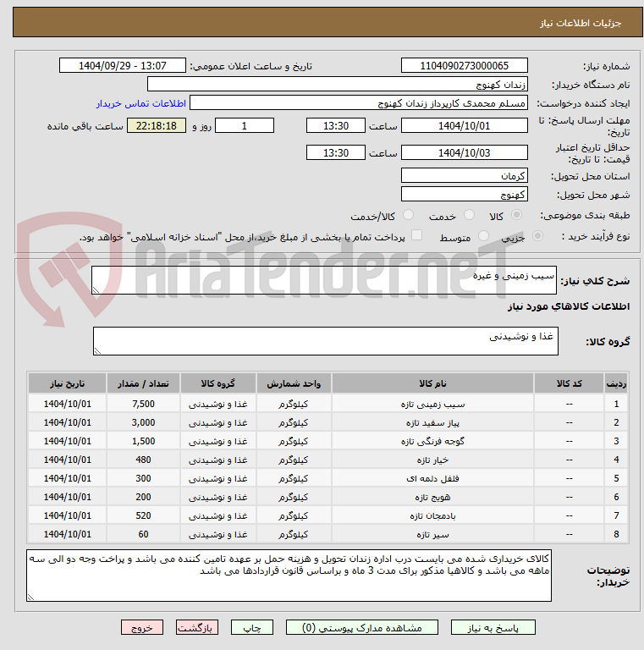The width and height of the screenshot is (644, 650).
Task: Click the quantity cell 60
Action: tap(143, 534)
